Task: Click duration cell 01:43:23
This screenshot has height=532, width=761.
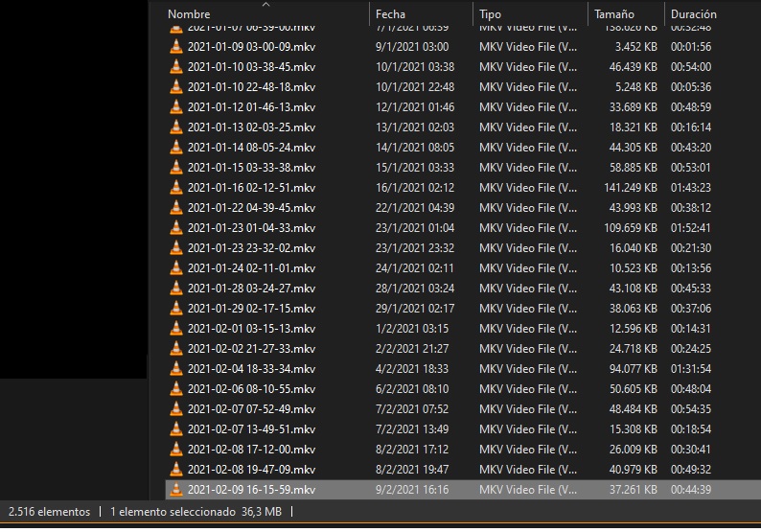Action: pyautogui.click(x=691, y=188)
